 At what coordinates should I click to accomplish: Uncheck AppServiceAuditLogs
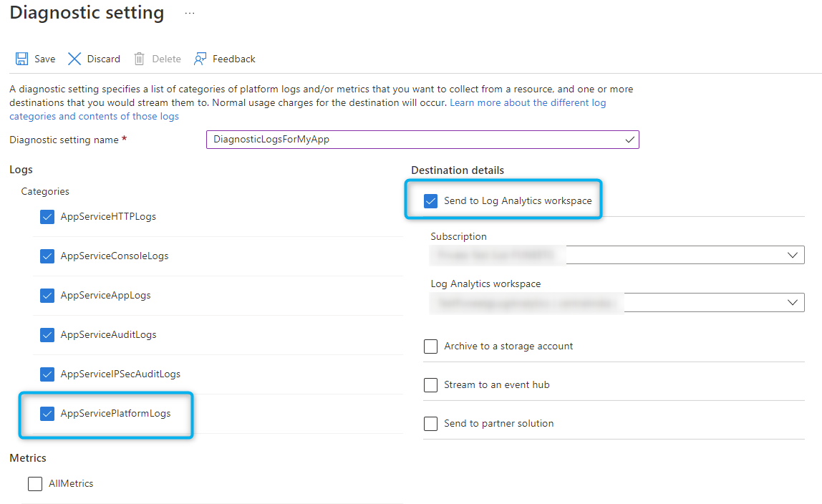pos(47,334)
